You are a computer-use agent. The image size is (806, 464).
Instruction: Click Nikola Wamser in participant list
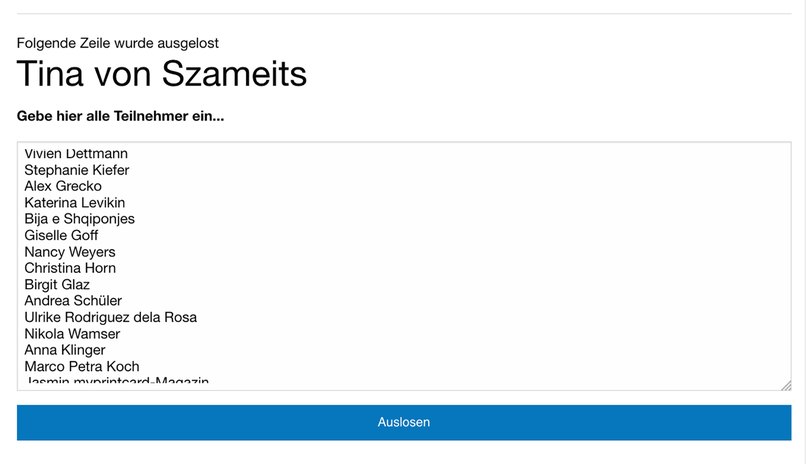[72, 334]
